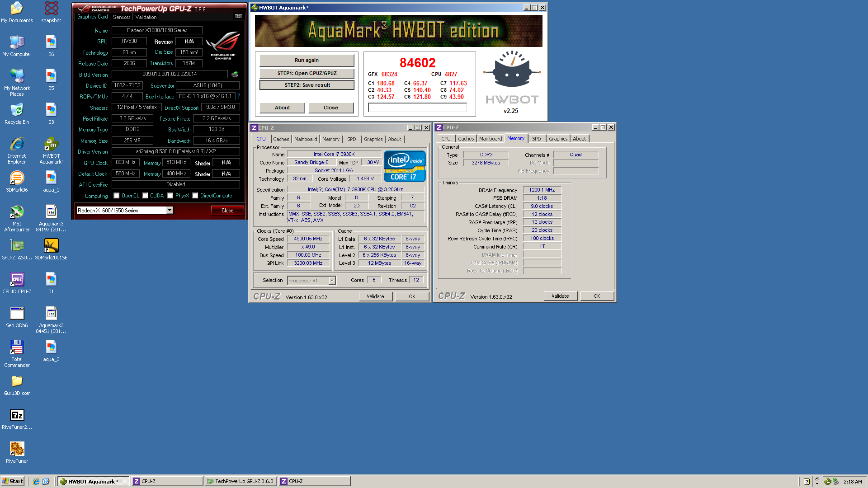The height and width of the screenshot is (488, 868).
Task: Open MSI Afterburner desktop shortcut
Action: point(17,218)
